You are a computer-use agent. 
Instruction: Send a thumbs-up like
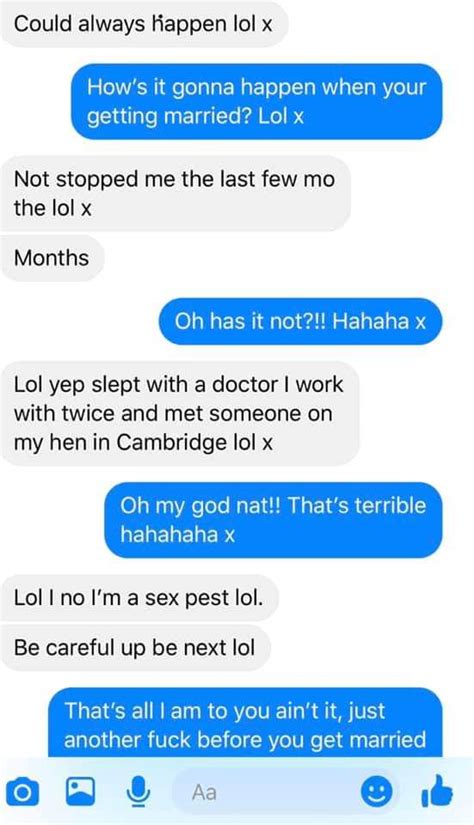437,792
